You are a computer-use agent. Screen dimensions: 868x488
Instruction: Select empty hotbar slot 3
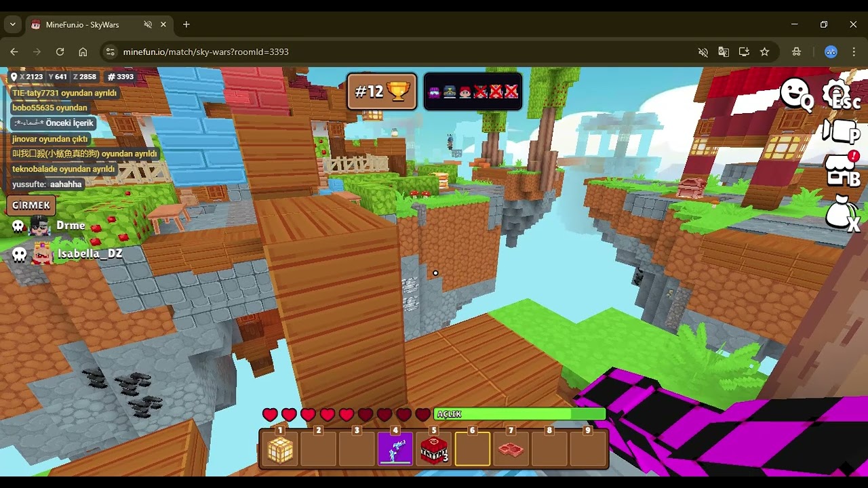357,449
